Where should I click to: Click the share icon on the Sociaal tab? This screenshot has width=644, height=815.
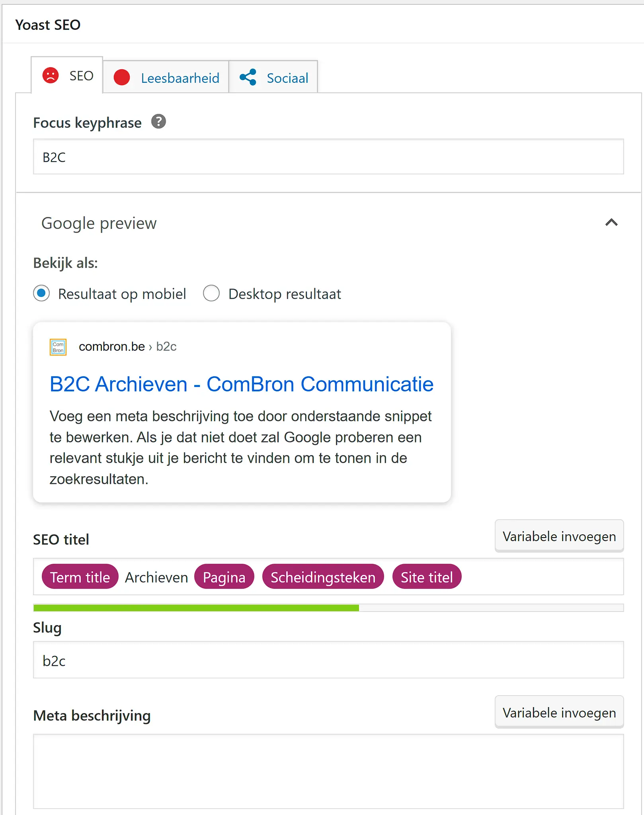point(248,78)
